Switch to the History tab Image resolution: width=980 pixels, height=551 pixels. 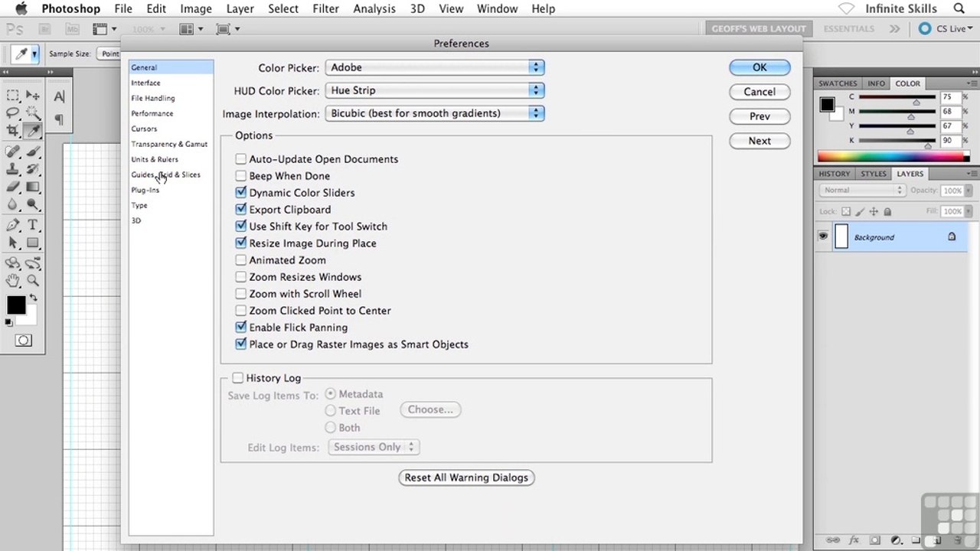pos(834,174)
